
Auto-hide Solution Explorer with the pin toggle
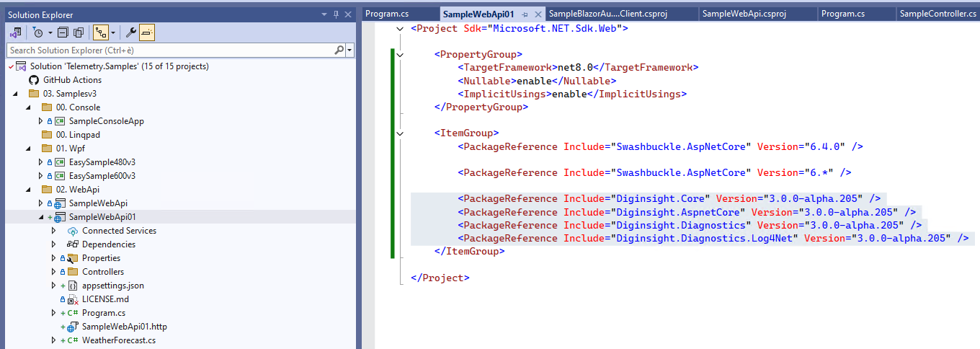[336, 14]
